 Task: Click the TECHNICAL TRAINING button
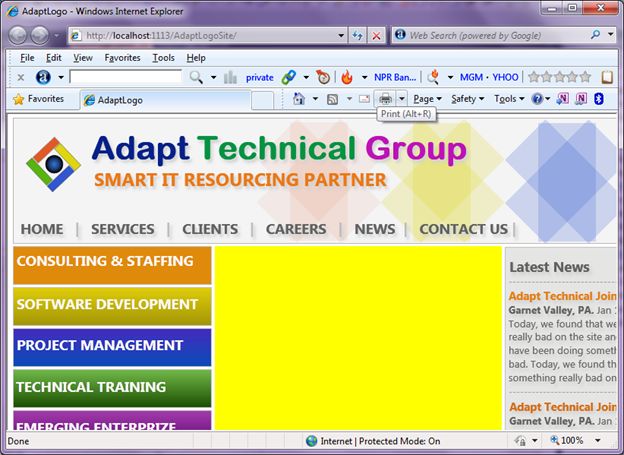[x=112, y=388]
